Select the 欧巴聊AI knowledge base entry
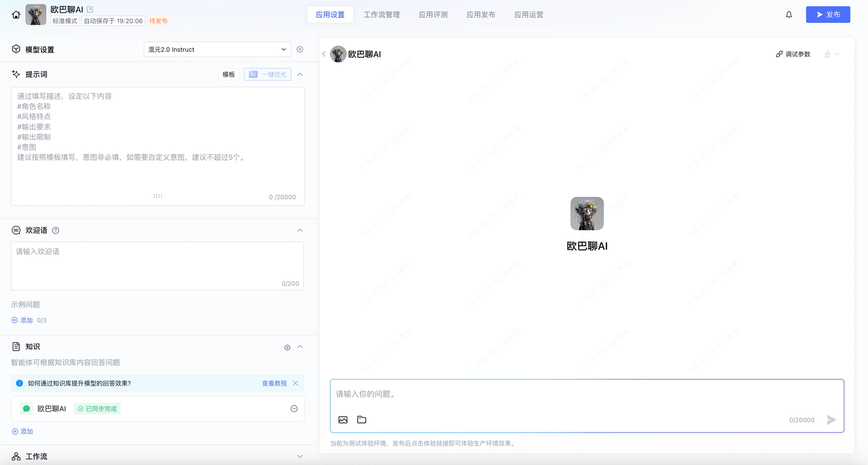 [x=158, y=408]
